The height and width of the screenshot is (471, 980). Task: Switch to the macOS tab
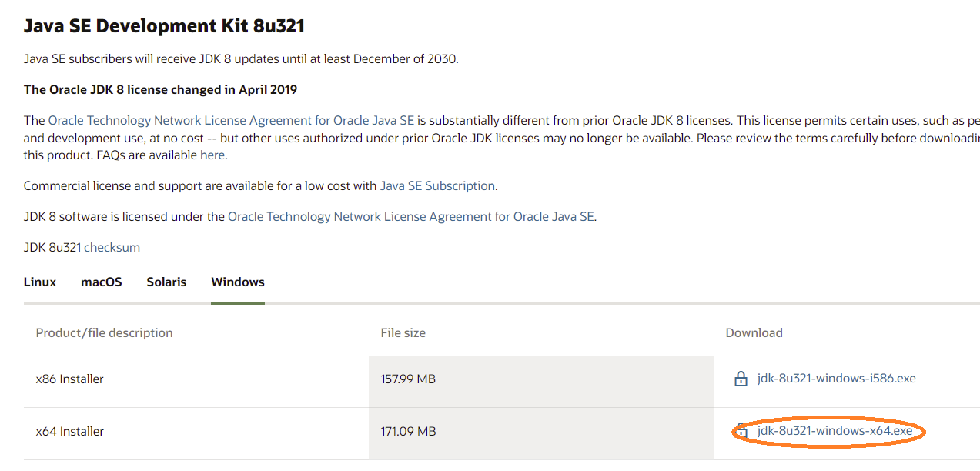[x=102, y=282]
